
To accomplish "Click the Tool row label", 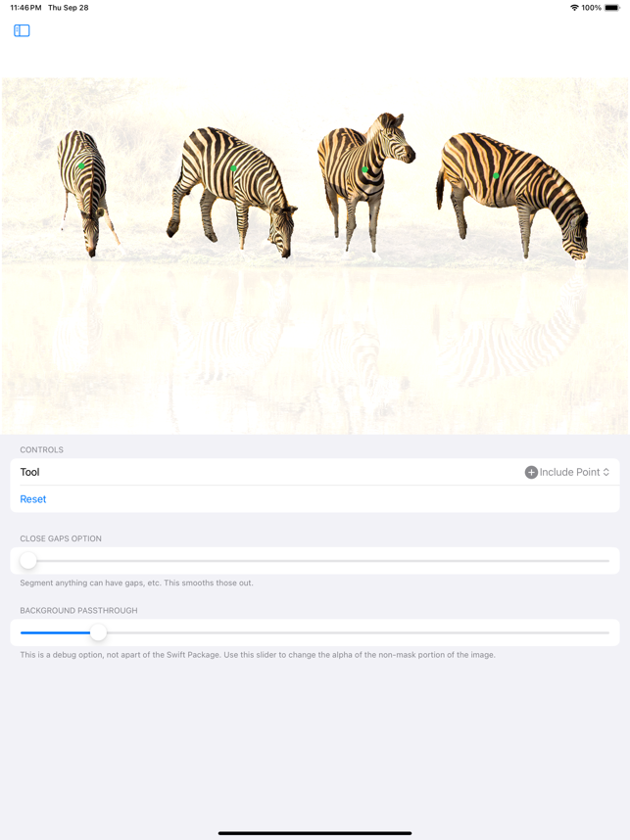I will click(30, 472).
